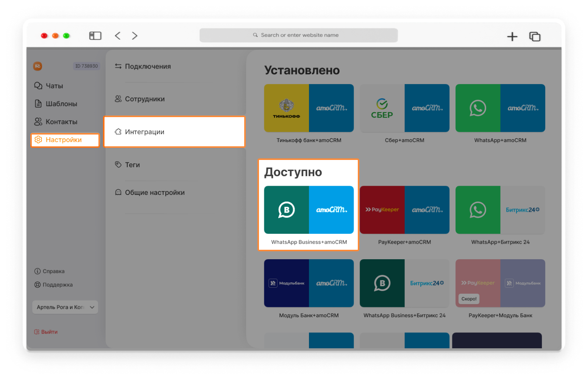Click the Чаты chat bubble icon

[x=38, y=86]
